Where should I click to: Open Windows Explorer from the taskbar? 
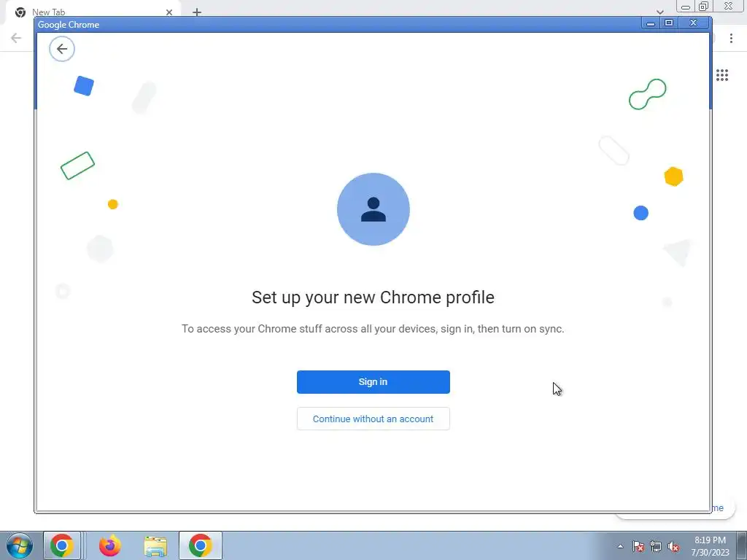tap(155, 546)
